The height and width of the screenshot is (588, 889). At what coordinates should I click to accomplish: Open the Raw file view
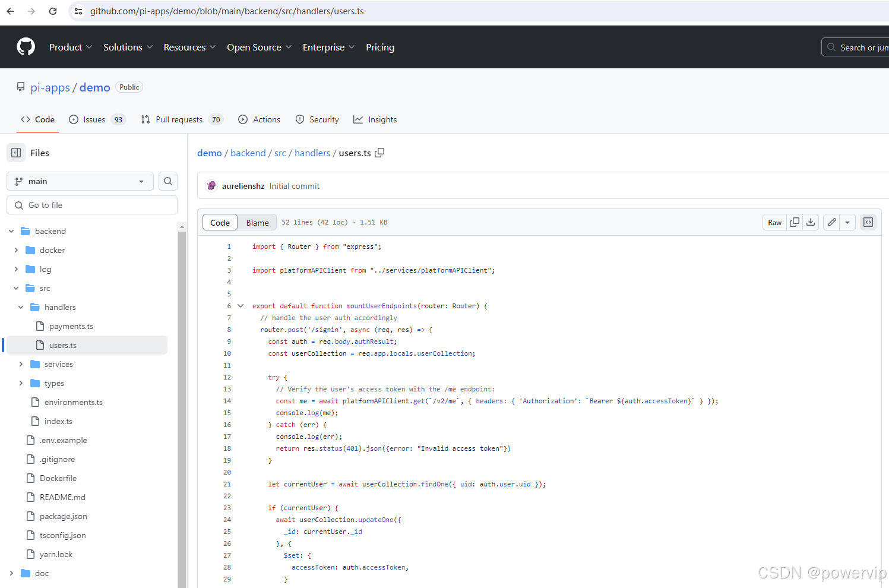coord(774,222)
